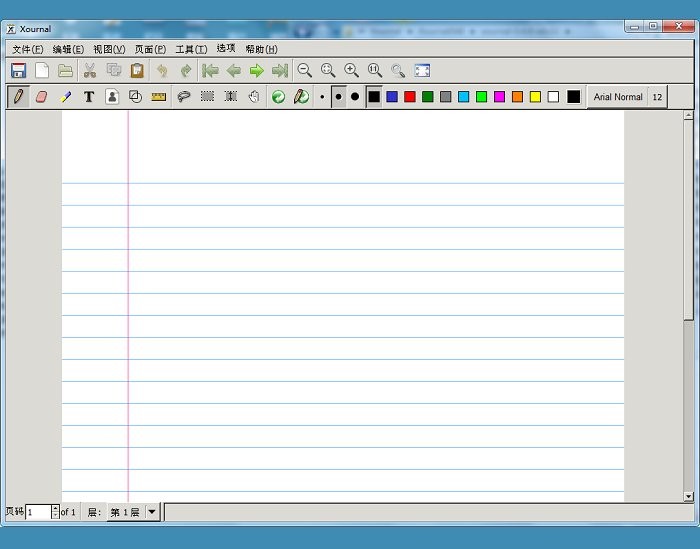The width and height of the screenshot is (700, 549).
Task: Select the Text tool
Action: click(88, 97)
